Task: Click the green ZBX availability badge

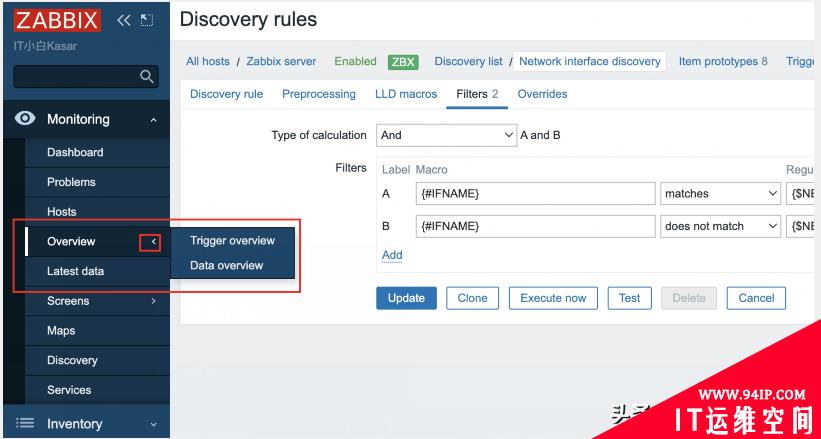Action: pyautogui.click(x=403, y=62)
